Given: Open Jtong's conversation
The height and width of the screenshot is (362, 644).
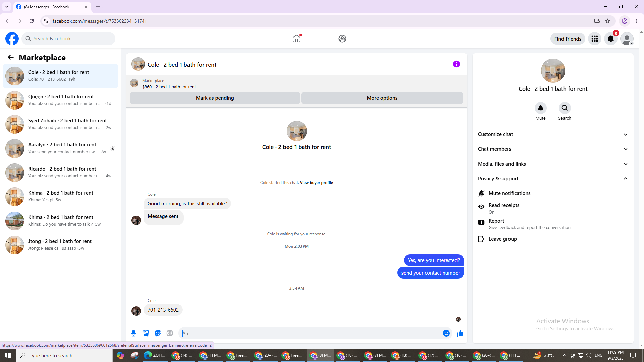Looking at the screenshot, I should pos(60,245).
